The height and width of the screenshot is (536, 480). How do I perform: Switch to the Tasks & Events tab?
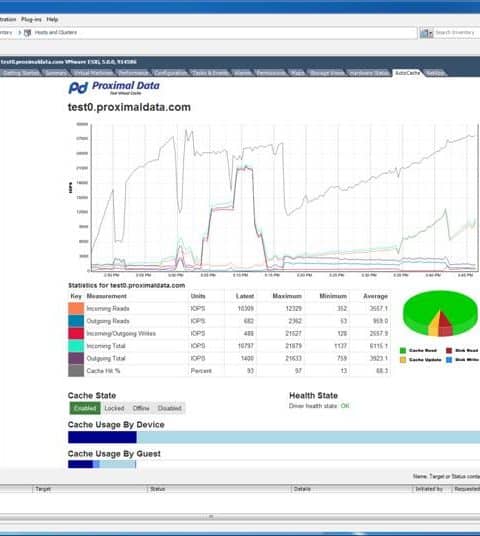click(210, 73)
